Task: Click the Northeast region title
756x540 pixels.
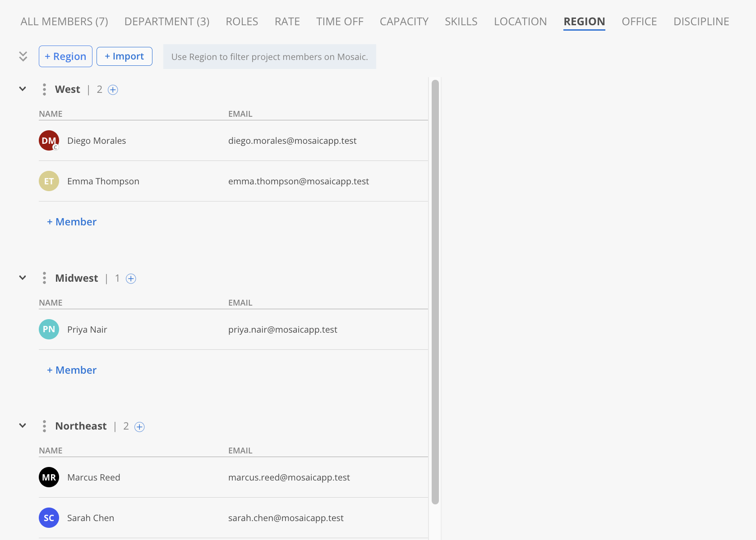Action: click(81, 426)
